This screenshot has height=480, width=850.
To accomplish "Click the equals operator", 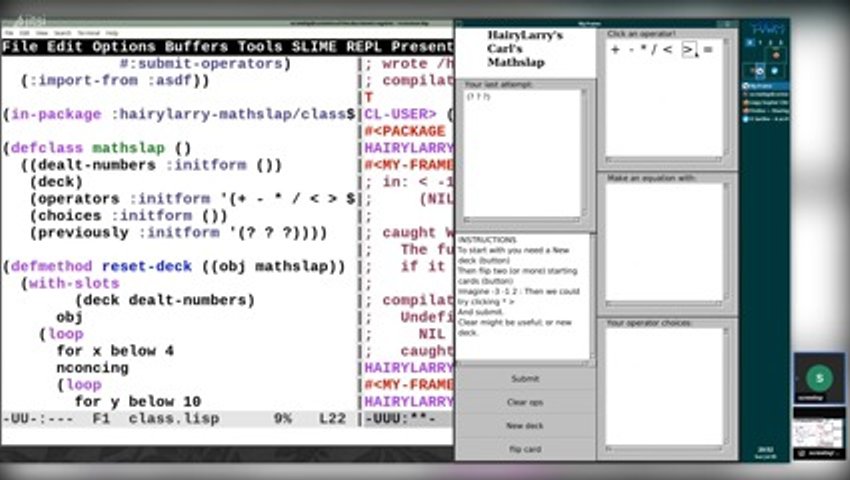I will coord(707,49).
